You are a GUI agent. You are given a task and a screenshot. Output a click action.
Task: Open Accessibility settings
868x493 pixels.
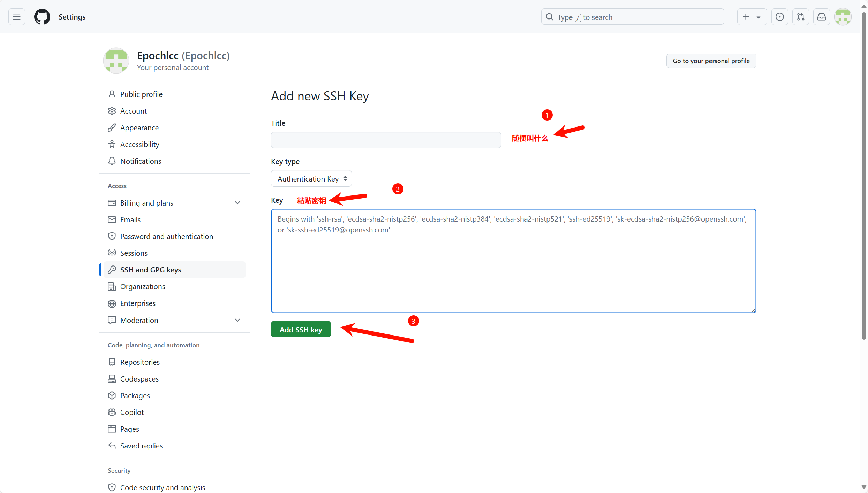pyautogui.click(x=175, y=144)
